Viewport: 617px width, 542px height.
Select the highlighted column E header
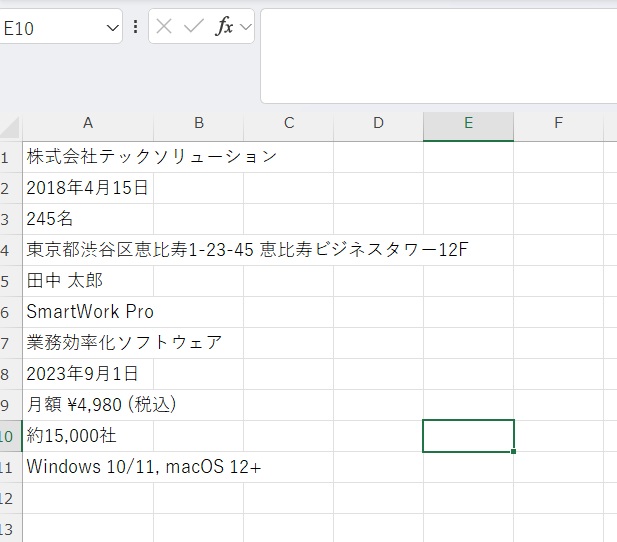point(468,123)
